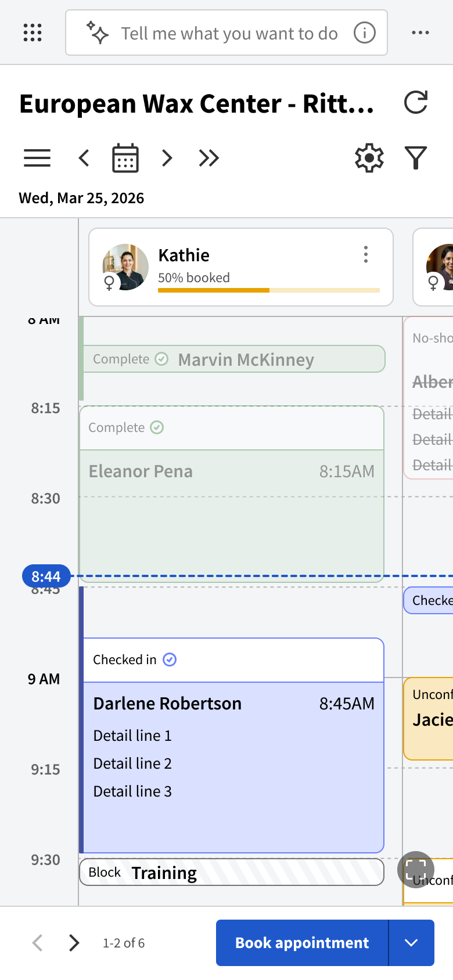Open the settings gear icon
Viewport: 453px width, 980px height.
point(369,158)
